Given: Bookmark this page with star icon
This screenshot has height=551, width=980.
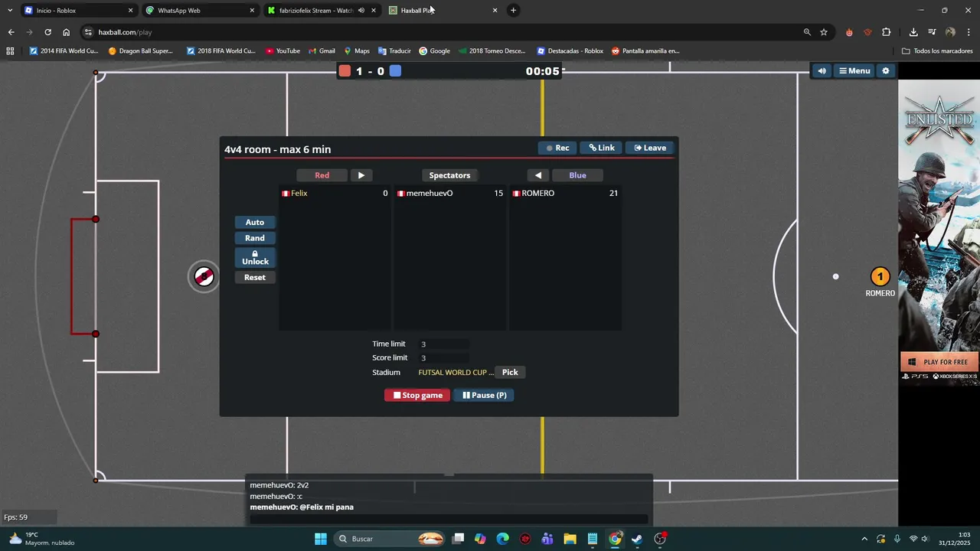Looking at the screenshot, I should point(824,32).
